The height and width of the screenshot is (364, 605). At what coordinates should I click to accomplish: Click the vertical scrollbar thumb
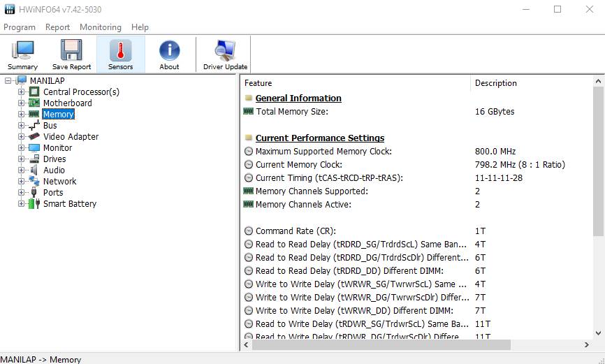click(x=598, y=161)
